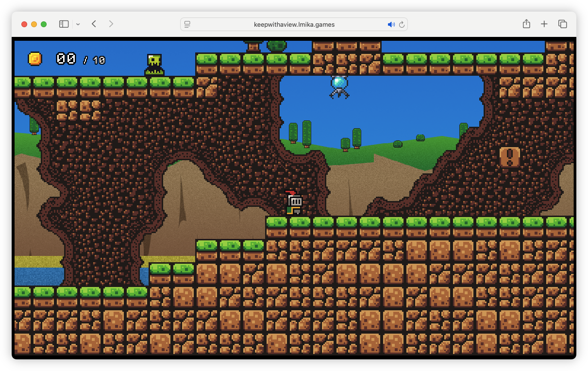Image resolution: width=588 pixels, height=371 pixels.
Task: Click the coin counter reading 00
Action: 66,59
